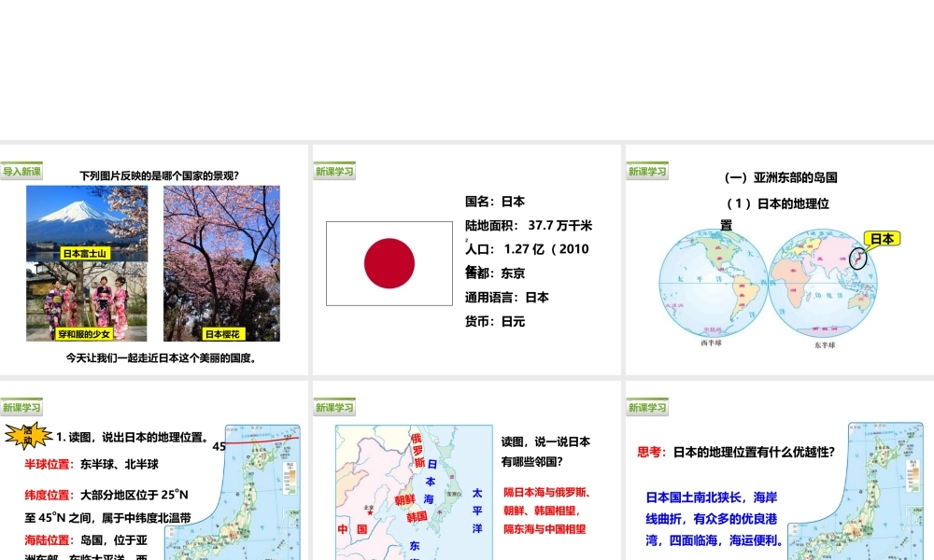Viewport: 934px width, 560px height.
Task: Click the red 韩国 label on the map
Action: coord(417,516)
